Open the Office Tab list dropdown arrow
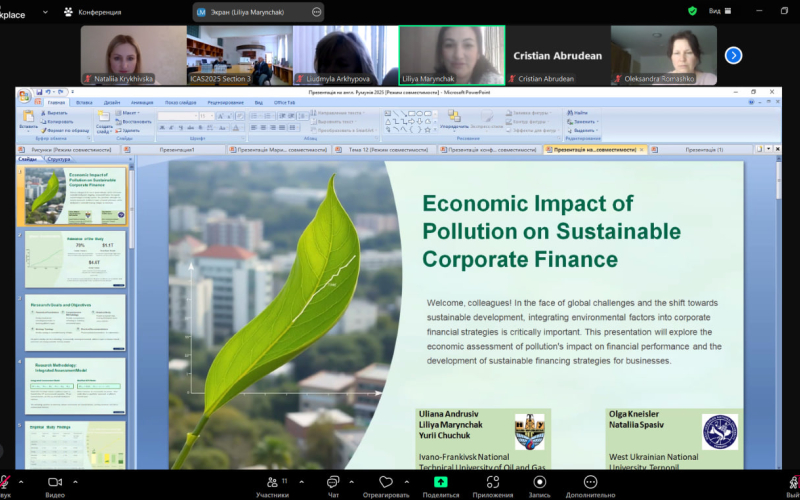The image size is (800, 500). 768,149
